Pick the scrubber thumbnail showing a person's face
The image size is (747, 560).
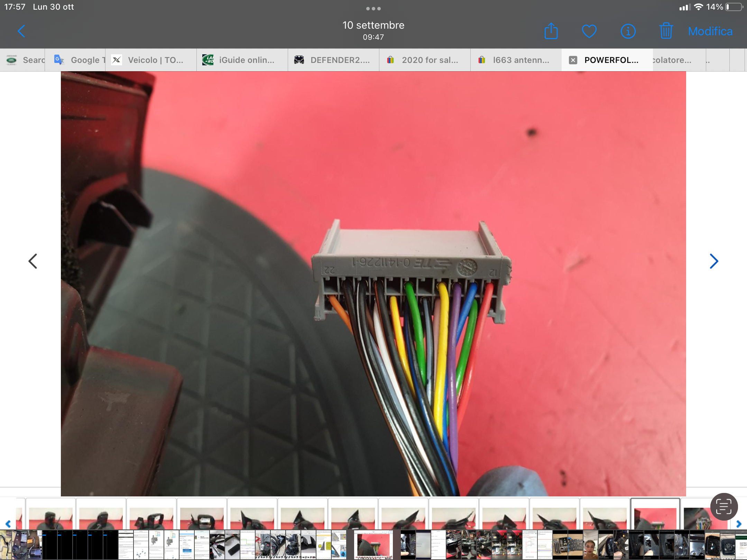(x=590, y=544)
